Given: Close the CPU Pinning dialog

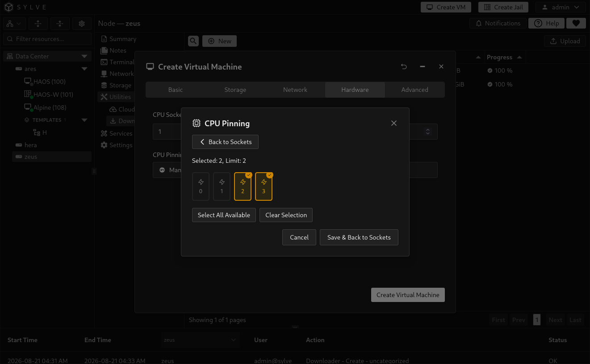Looking at the screenshot, I should click(x=394, y=123).
